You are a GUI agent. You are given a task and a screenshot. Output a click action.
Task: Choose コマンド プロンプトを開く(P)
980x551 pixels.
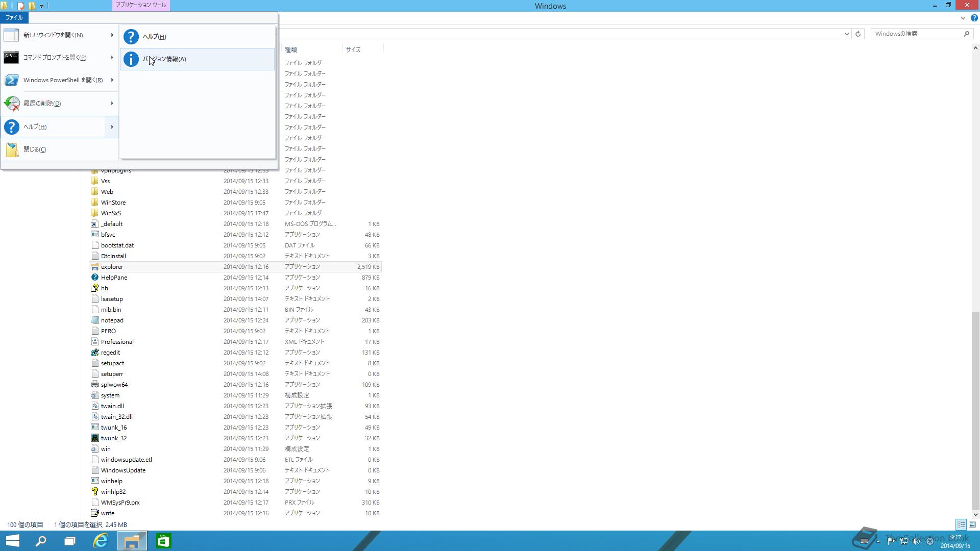click(x=60, y=58)
